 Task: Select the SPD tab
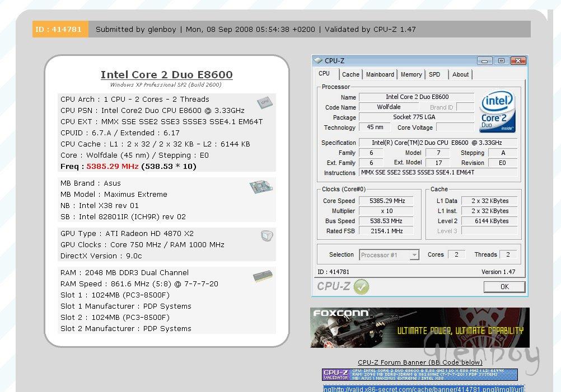click(x=434, y=74)
